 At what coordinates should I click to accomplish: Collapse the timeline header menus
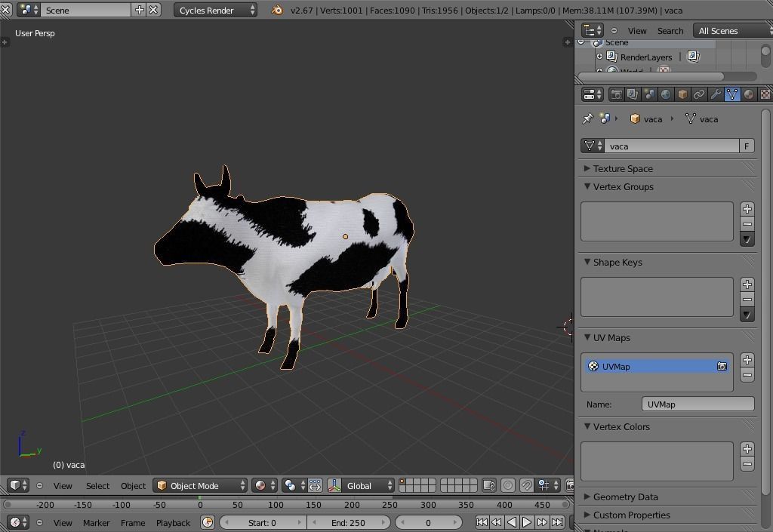coord(39,522)
